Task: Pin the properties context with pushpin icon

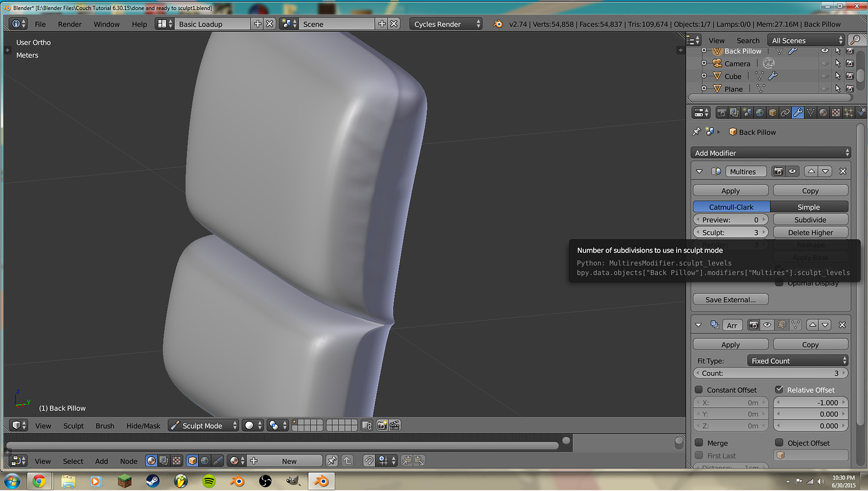Action: click(696, 132)
